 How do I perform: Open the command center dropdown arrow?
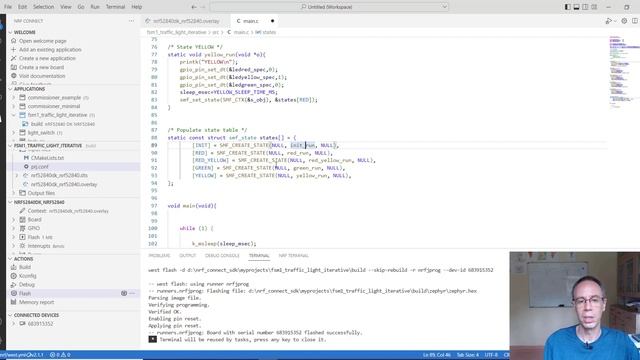(x=444, y=7)
